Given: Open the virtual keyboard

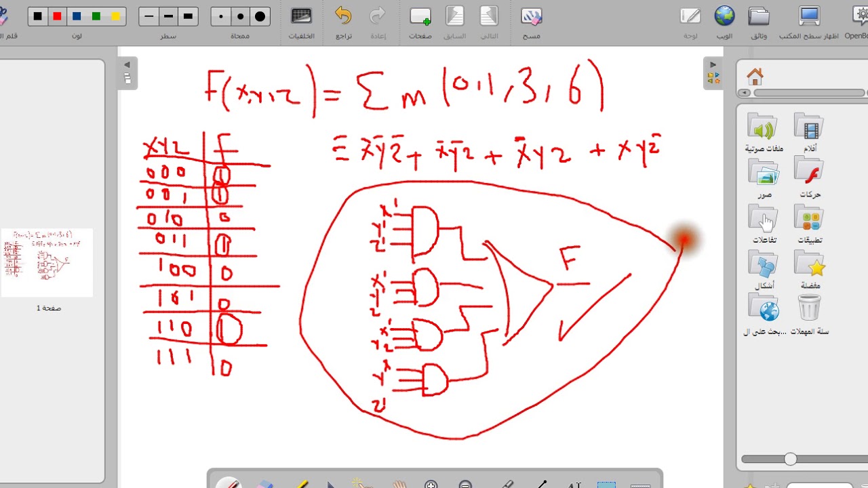Looking at the screenshot, I should [641, 485].
